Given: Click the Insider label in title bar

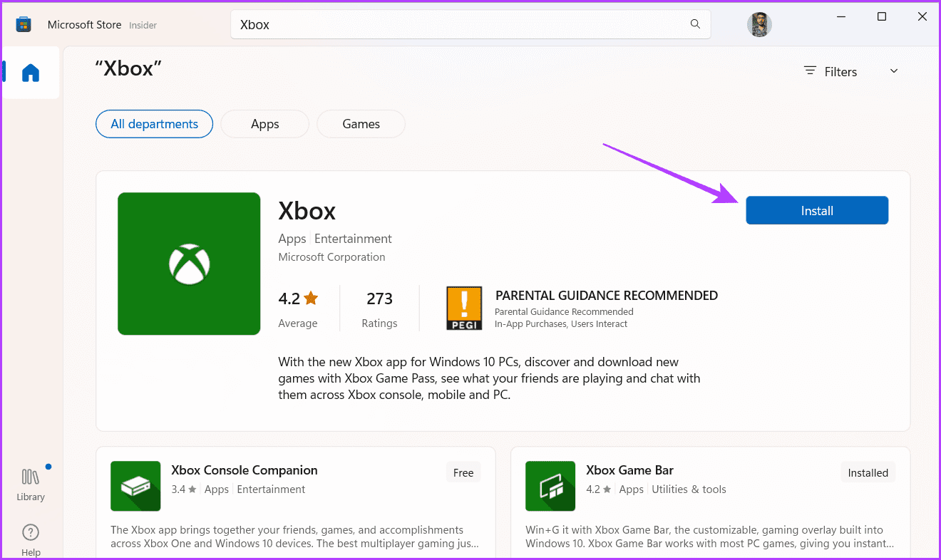Looking at the screenshot, I should click(x=143, y=26).
